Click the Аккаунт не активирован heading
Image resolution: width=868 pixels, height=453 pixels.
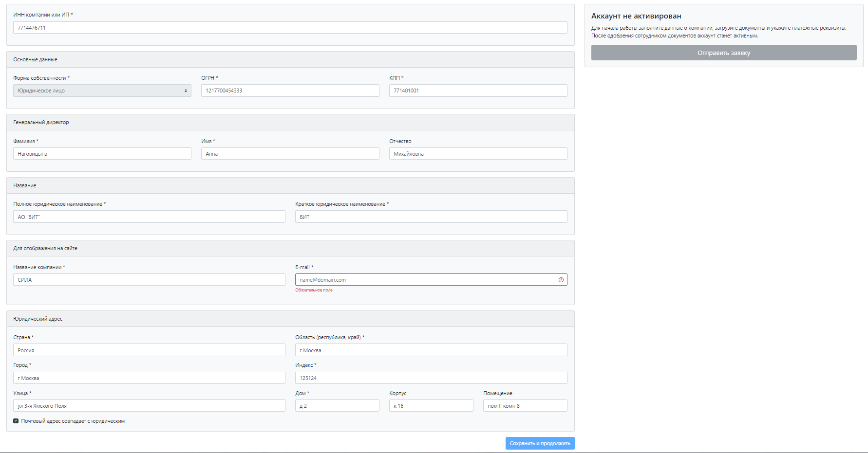(x=636, y=16)
